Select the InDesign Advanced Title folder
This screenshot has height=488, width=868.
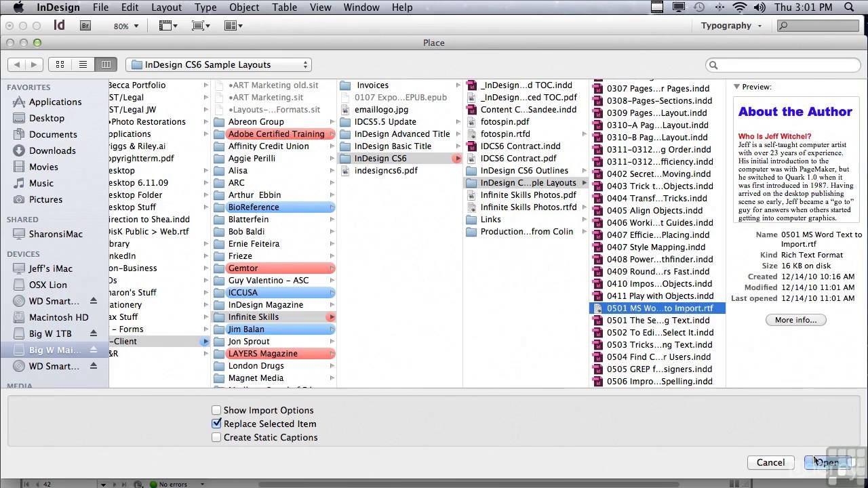(x=400, y=134)
